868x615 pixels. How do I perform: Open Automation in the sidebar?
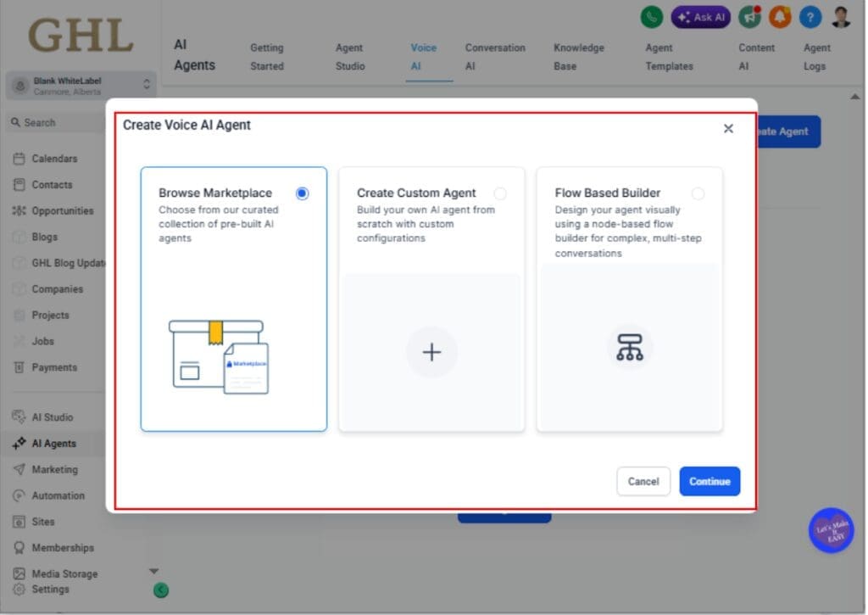pyautogui.click(x=58, y=495)
